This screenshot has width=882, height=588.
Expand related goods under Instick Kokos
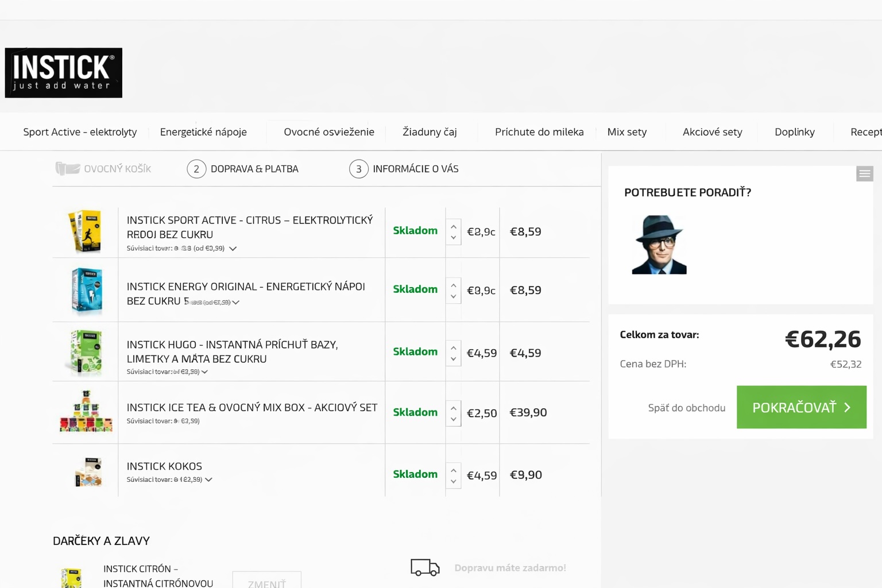click(208, 479)
